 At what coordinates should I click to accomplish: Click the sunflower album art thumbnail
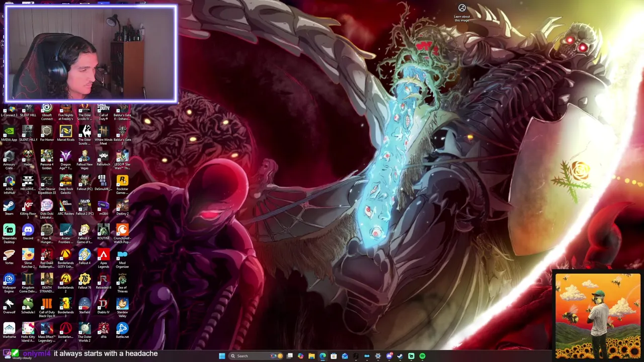click(598, 316)
